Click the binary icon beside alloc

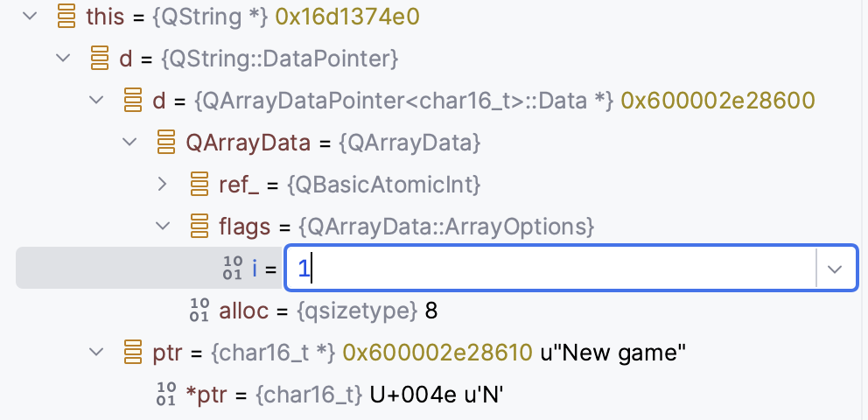[199, 311]
